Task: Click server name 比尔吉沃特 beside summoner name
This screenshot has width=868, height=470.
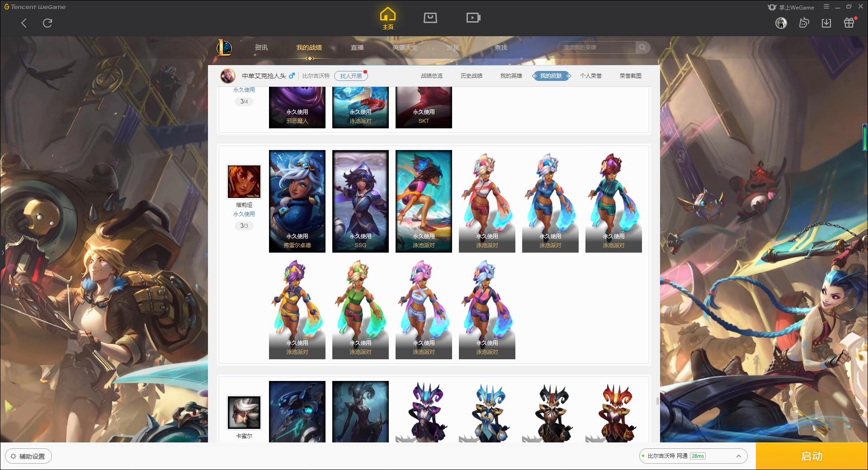Action: (316, 76)
